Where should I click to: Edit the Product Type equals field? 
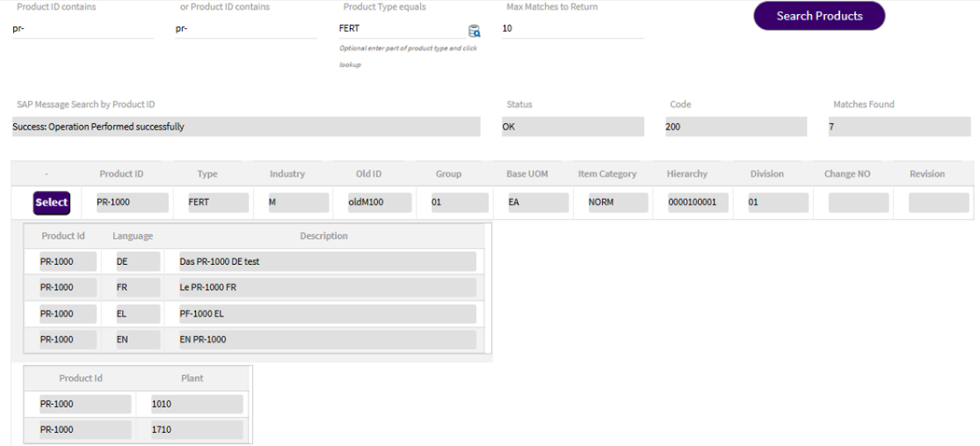(x=402, y=29)
